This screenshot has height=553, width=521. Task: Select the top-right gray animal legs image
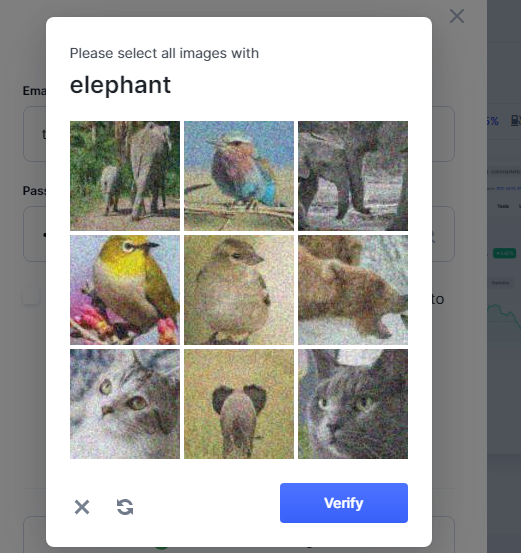tap(353, 176)
